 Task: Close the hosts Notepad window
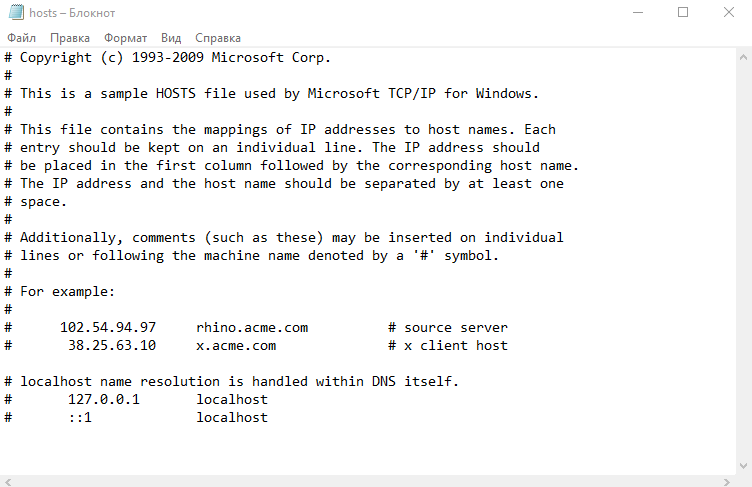pyautogui.click(x=729, y=13)
